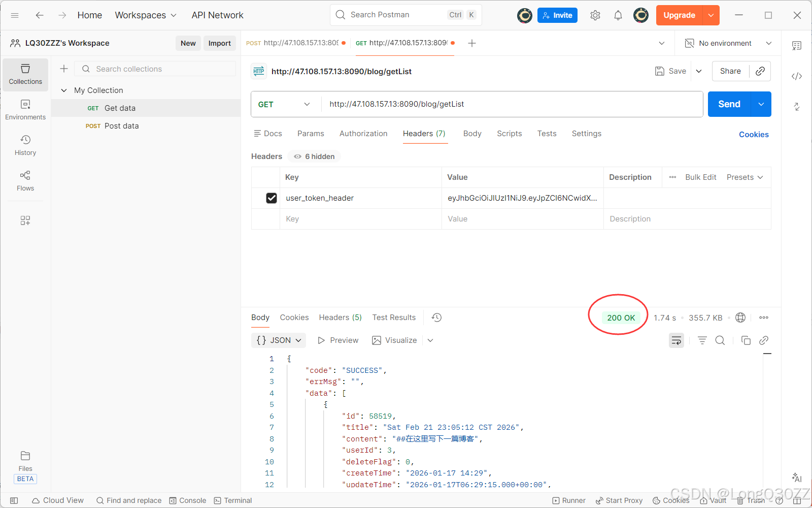This screenshot has width=812, height=508.
Task: Click the network globe icon in the response bar
Action: (740, 317)
